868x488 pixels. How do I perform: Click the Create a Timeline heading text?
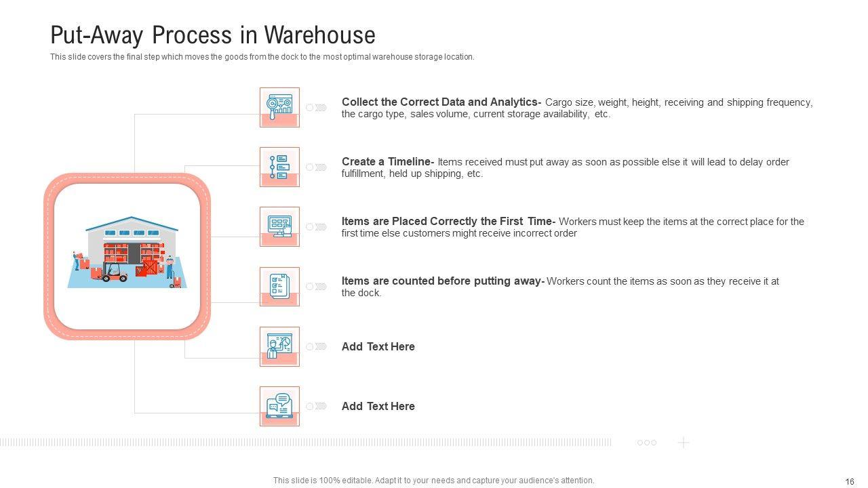[387, 162]
